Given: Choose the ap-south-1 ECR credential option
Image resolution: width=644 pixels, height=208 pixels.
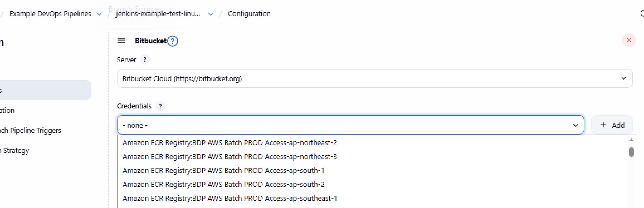Looking at the screenshot, I should coord(223,171).
